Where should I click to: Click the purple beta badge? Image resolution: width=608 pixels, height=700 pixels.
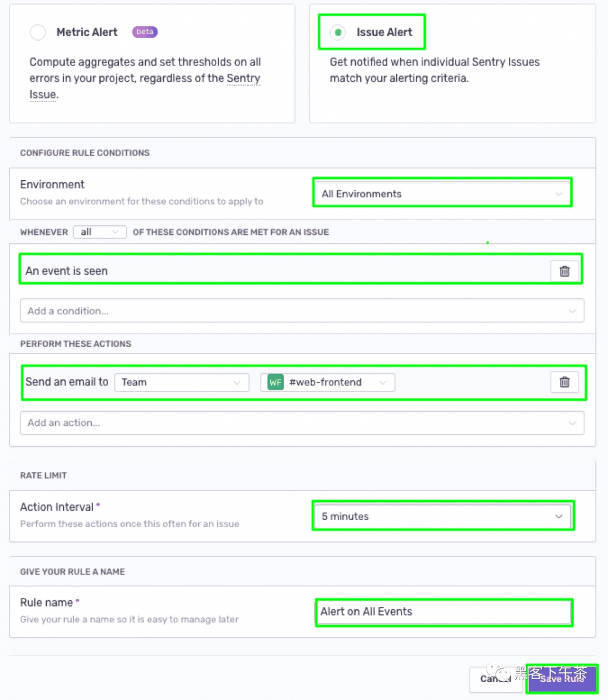tap(145, 32)
